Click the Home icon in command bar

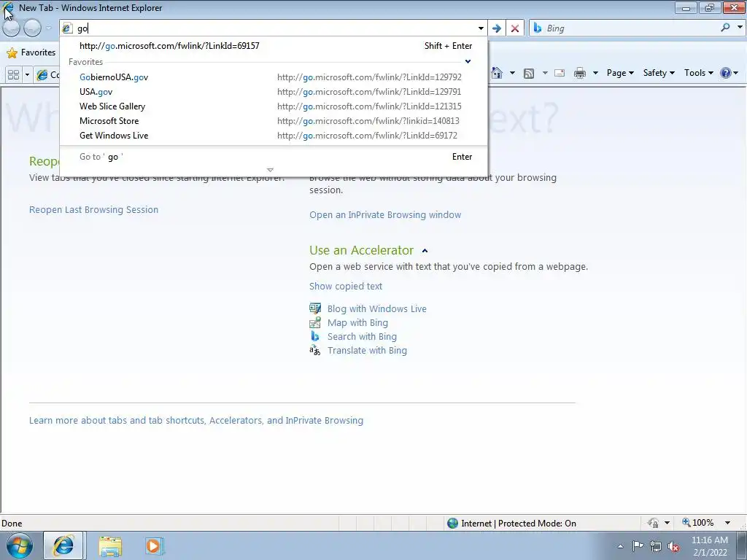497,73
